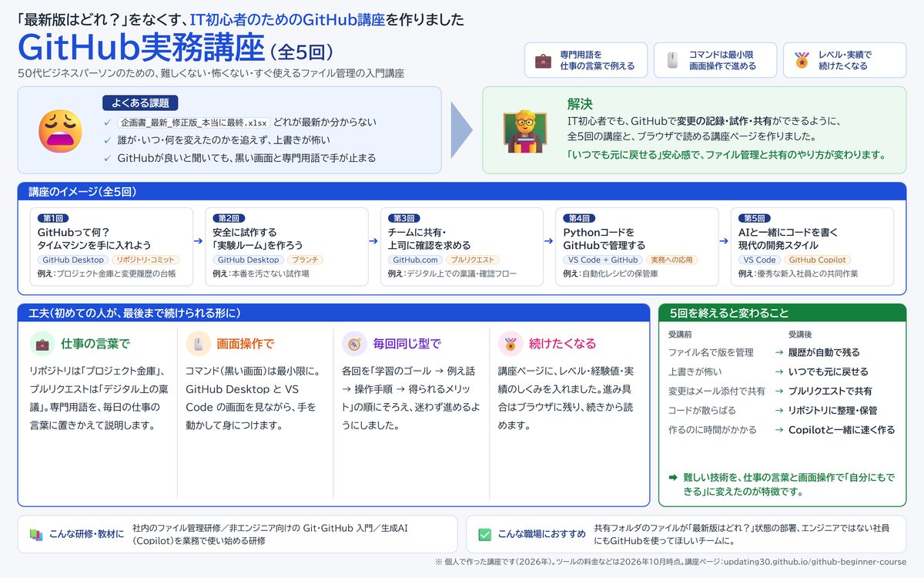Click the arrow between 第3回 and 第4回 cards
This screenshot has height=578, width=924.
point(550,241)
